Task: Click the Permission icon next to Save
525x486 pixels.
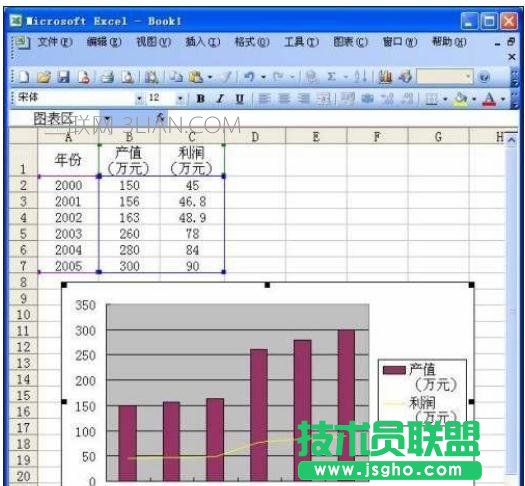Action: [84, 77]
